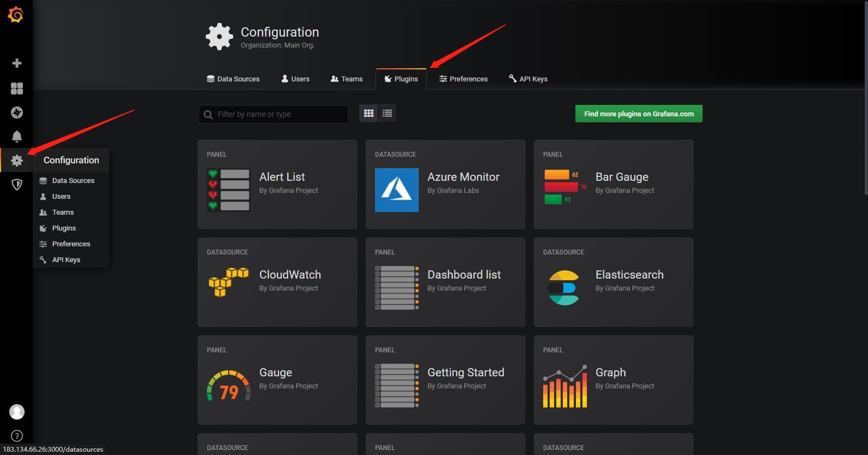Open the Azure Monitor plugin title
868x455 pixels.
pos(463,177)
